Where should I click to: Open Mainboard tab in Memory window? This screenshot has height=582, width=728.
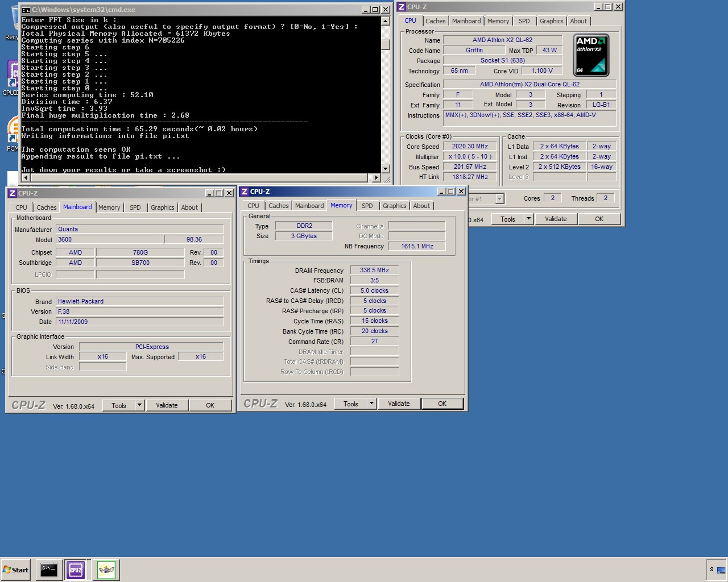(x=309, y=206)
